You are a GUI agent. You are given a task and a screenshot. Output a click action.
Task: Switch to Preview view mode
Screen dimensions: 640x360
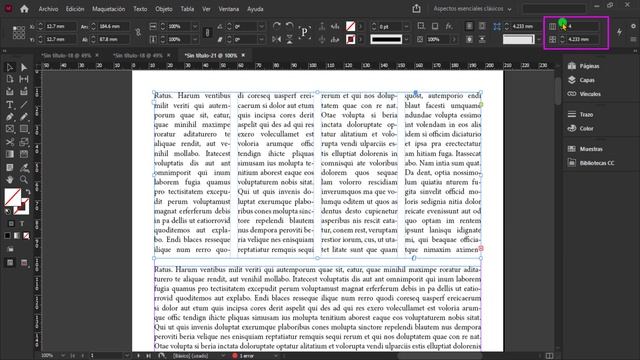(x=24, y=262)
